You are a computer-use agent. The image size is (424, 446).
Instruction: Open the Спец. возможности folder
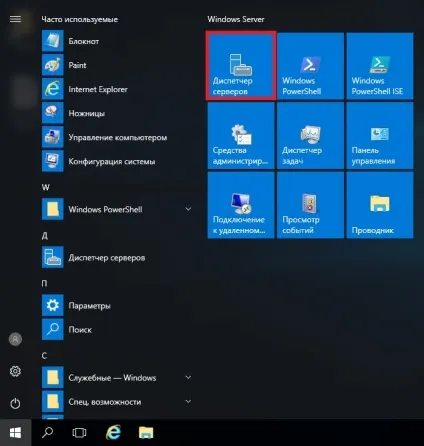pyautogui.click(x=117, y=402)
